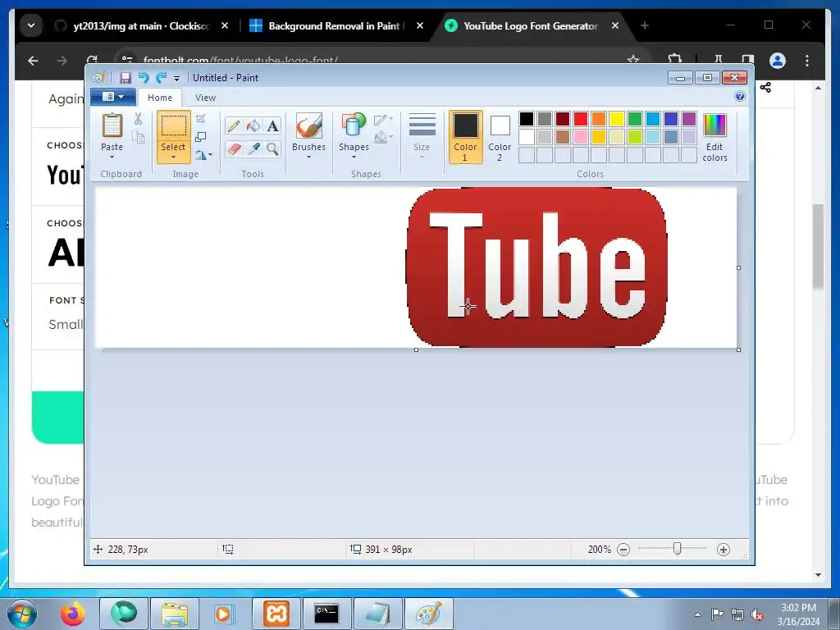Open Command Prompt from the taskbar

coord(326,614)
